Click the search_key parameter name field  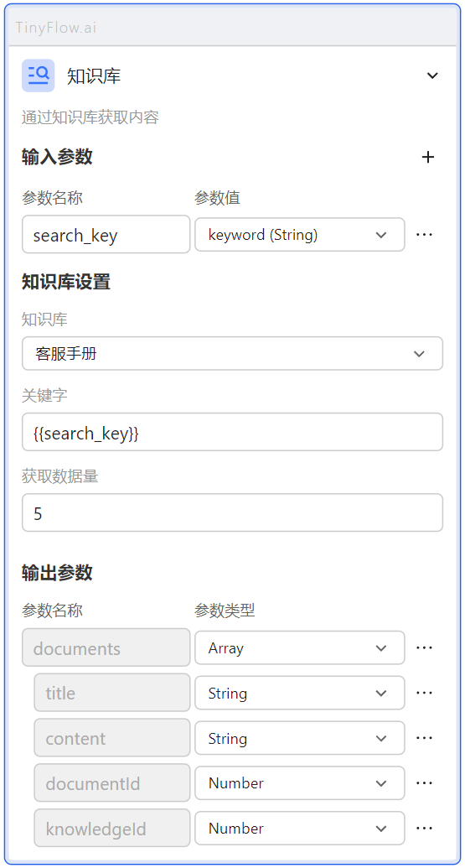point(106,235)
